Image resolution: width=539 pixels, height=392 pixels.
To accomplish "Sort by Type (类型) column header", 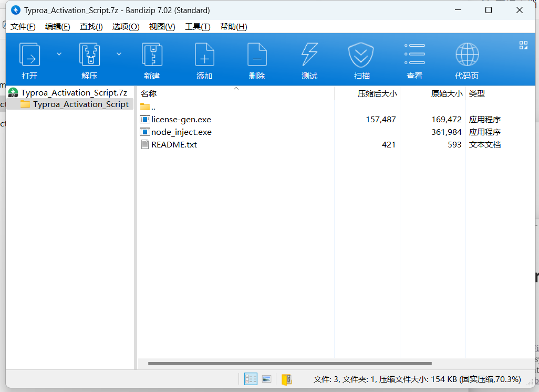I will click(x=477, y=93).
